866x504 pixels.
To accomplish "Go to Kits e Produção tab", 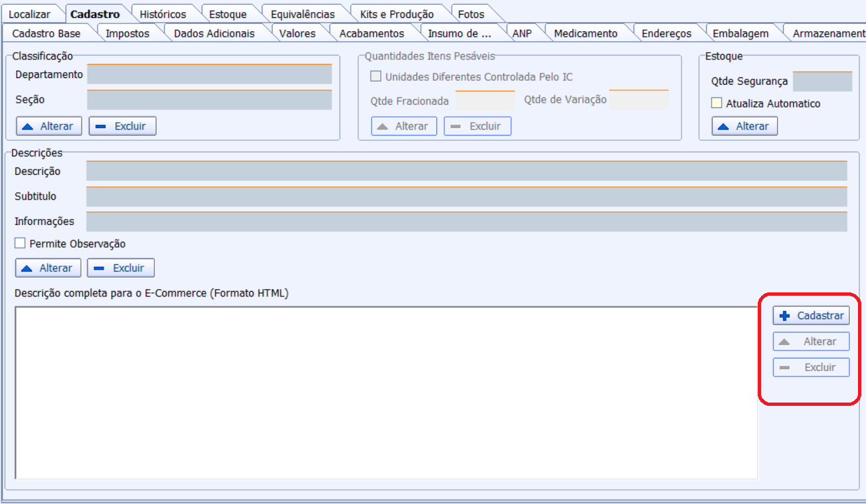I will [x=396, y=14].
